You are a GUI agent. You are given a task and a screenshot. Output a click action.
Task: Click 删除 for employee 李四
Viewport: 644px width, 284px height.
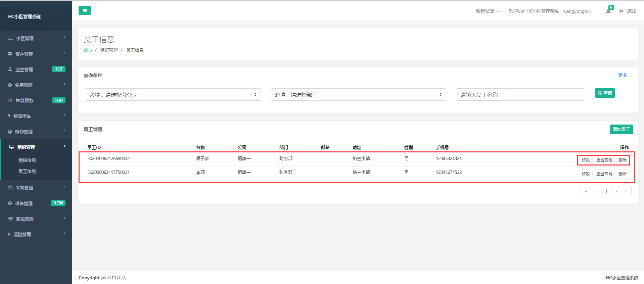click(623, 174)
